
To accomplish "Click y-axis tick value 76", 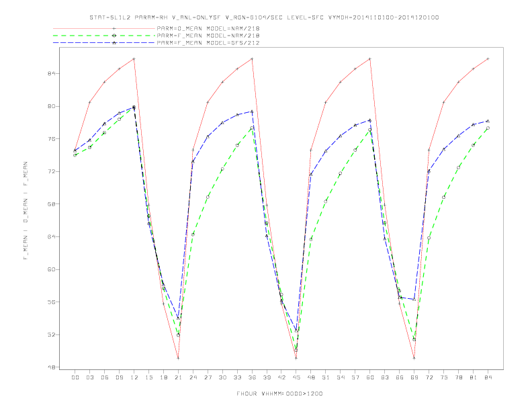I will point(51,139).
